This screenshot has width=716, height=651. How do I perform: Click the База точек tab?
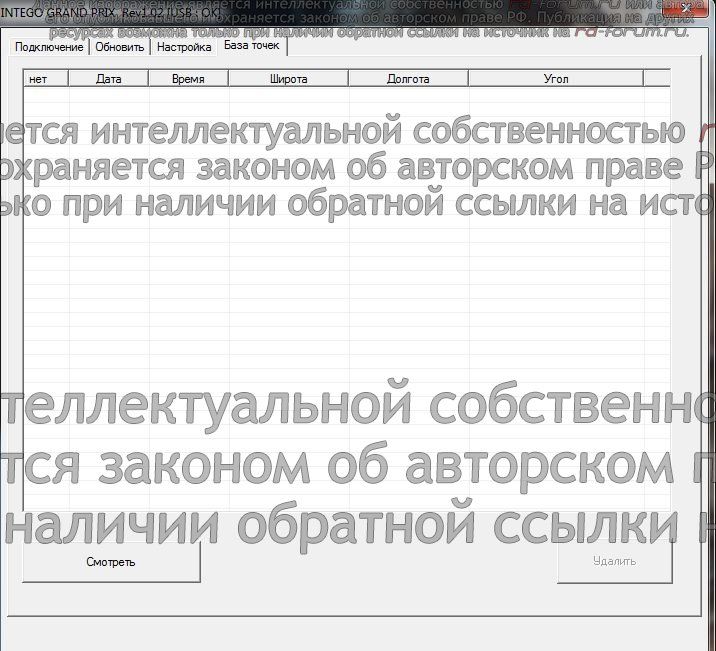(252, 46)
